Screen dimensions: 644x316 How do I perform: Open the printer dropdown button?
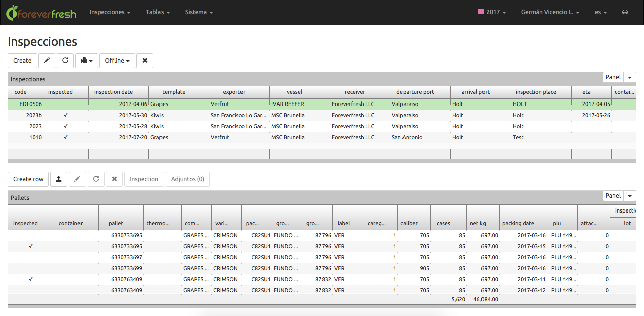(87, 61)
